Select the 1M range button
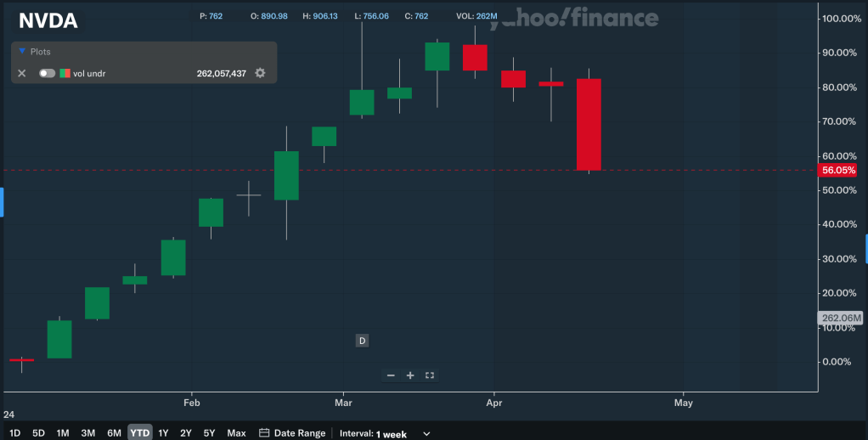868x440 pixels. 63,433
